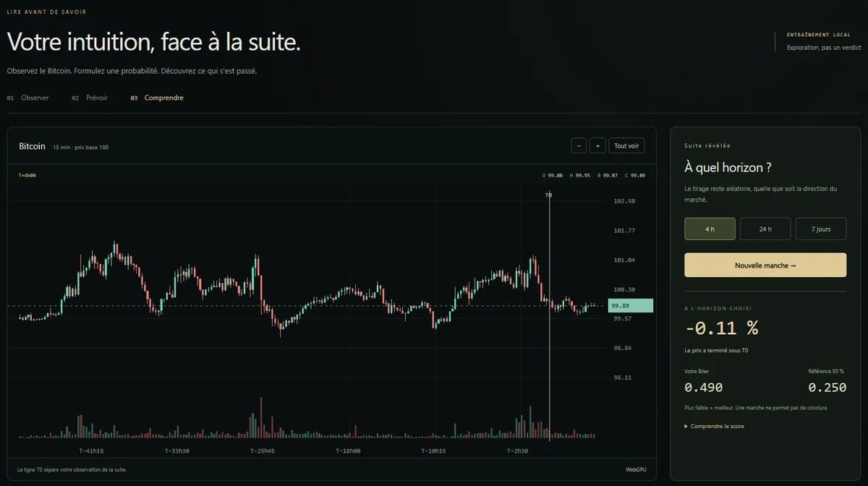This screenshot has width=868, height=486.
Task: Click the T0 marker label on chart
Action: point(548,195)
